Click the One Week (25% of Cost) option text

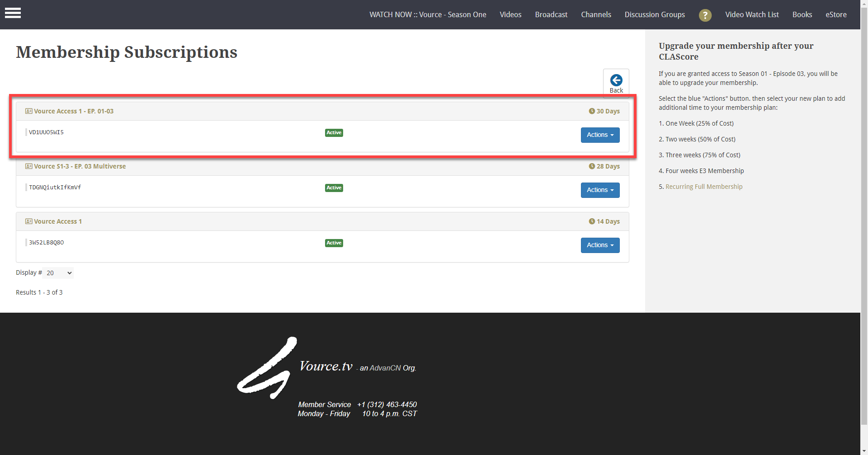pyautogui.click(x=699, y=123)
